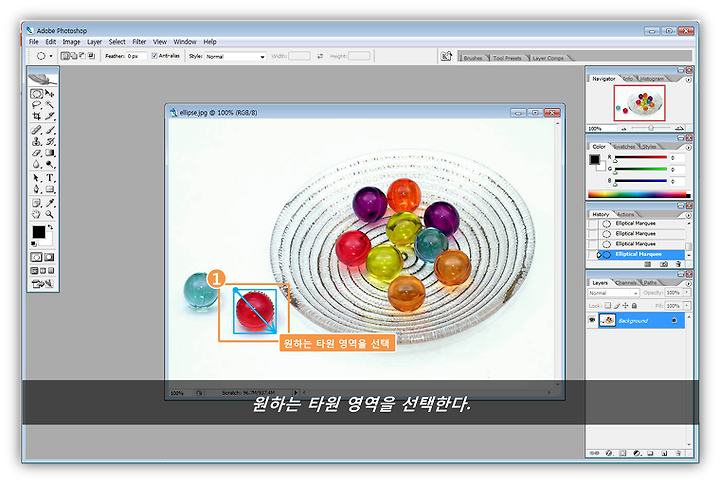The image size is (720, 484).
Task: Switch to the Swatches tab
Action: coord(624,146)
